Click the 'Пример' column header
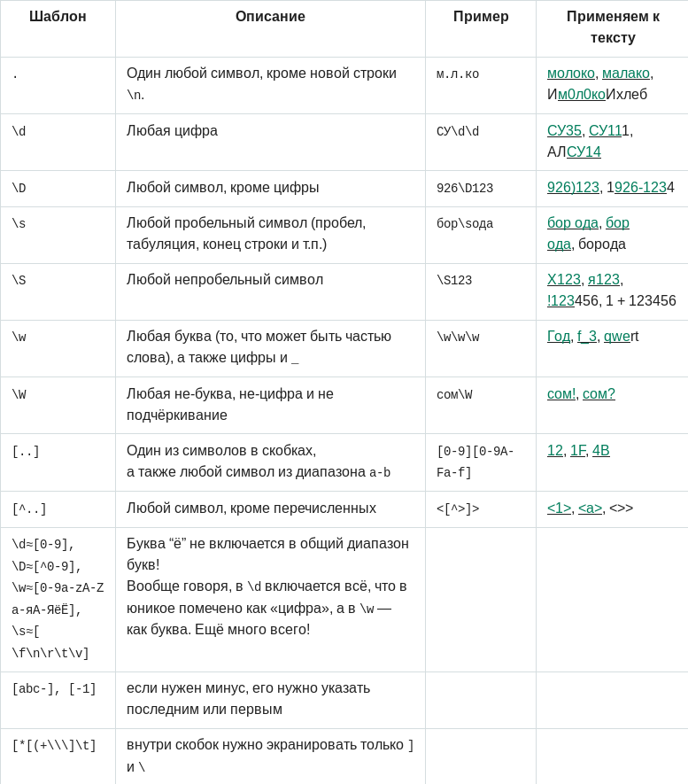Image resolution: width=688 pixels, height=784 pixels. [481, 17]
